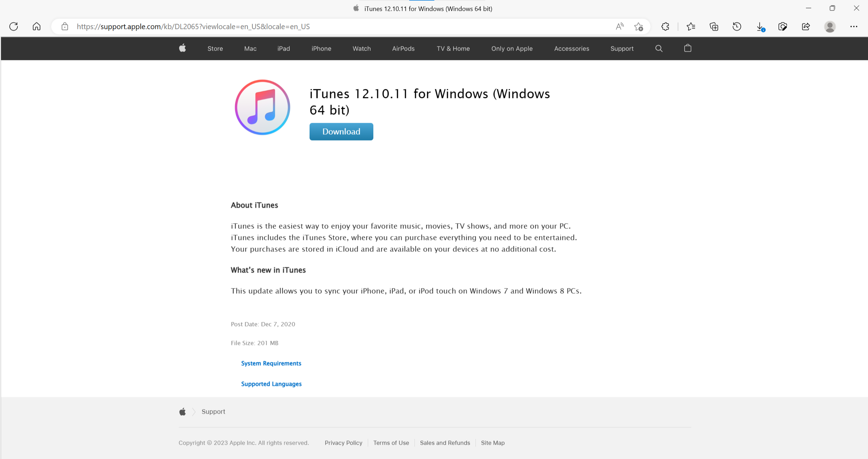Open the Watch menu item
The width and height of the screenshot is (868, 459).
[x=361, y=48]
